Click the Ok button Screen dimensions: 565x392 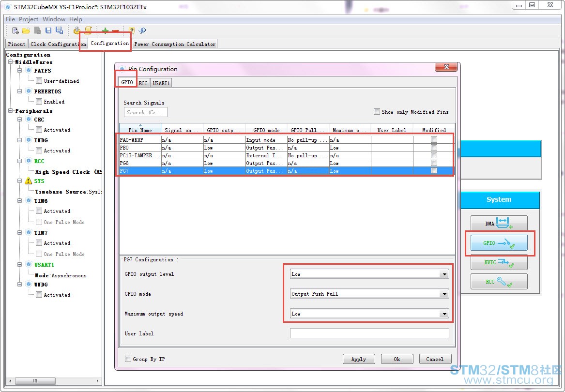tap(397, 359)
